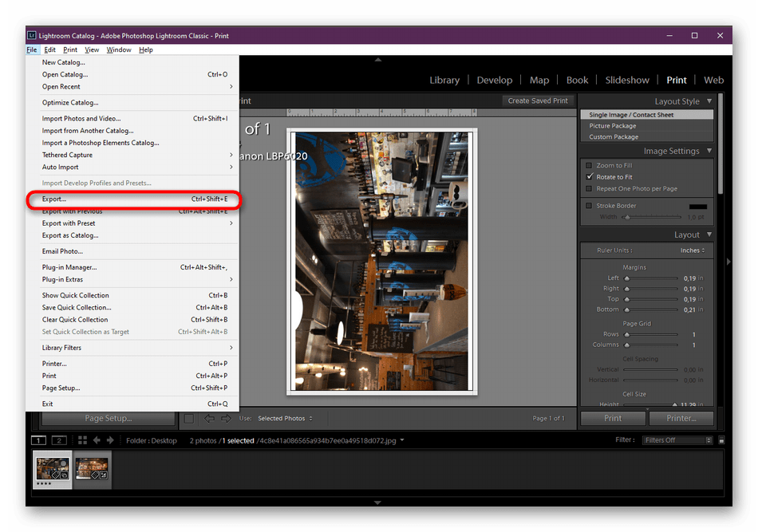Screen dimensions: 758x532
Task: Switch to the Web module
Action: (x=713, y=81)
